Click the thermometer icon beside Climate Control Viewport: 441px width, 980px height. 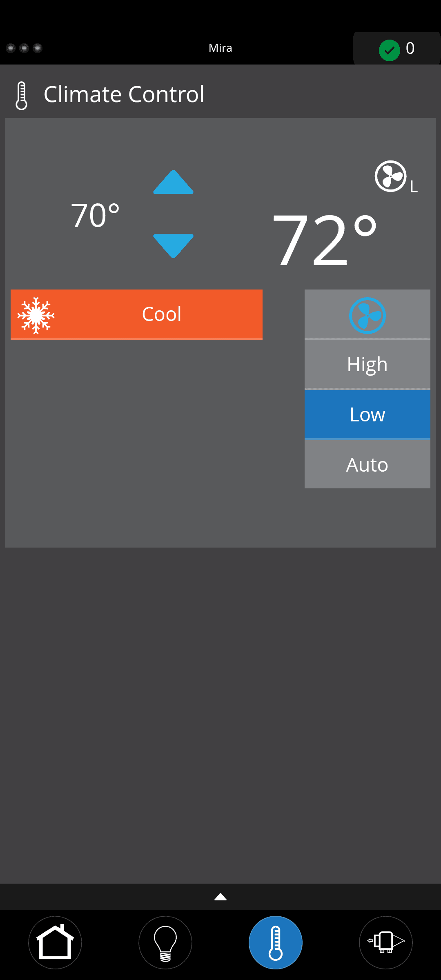pyautogui.click(x=21, y=96)
